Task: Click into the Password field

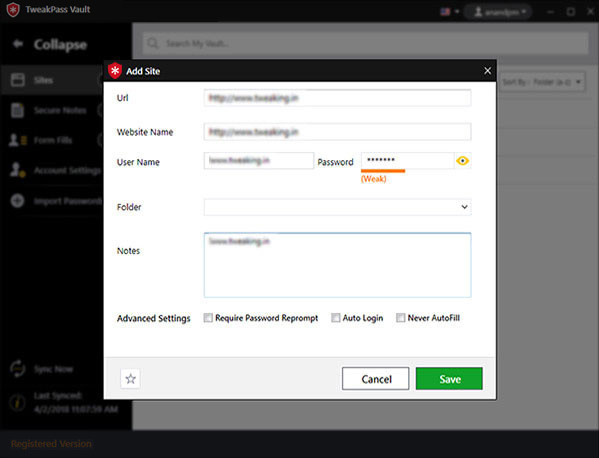Action: (407, 161)
